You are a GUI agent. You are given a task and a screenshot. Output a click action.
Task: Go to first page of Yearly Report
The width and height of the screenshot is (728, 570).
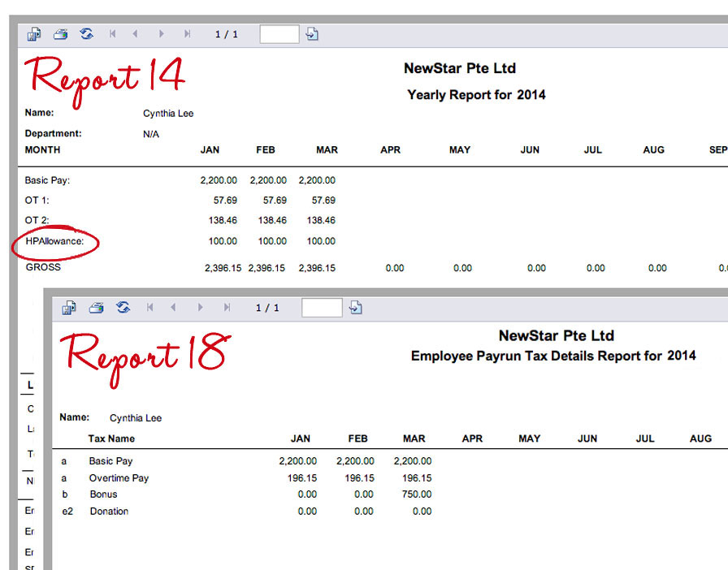click(112, 34)
